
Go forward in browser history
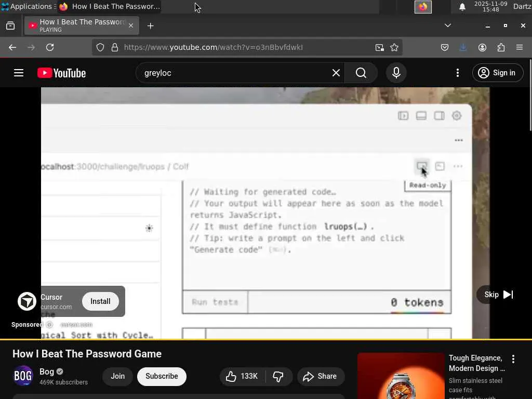(x=31, y=47)
